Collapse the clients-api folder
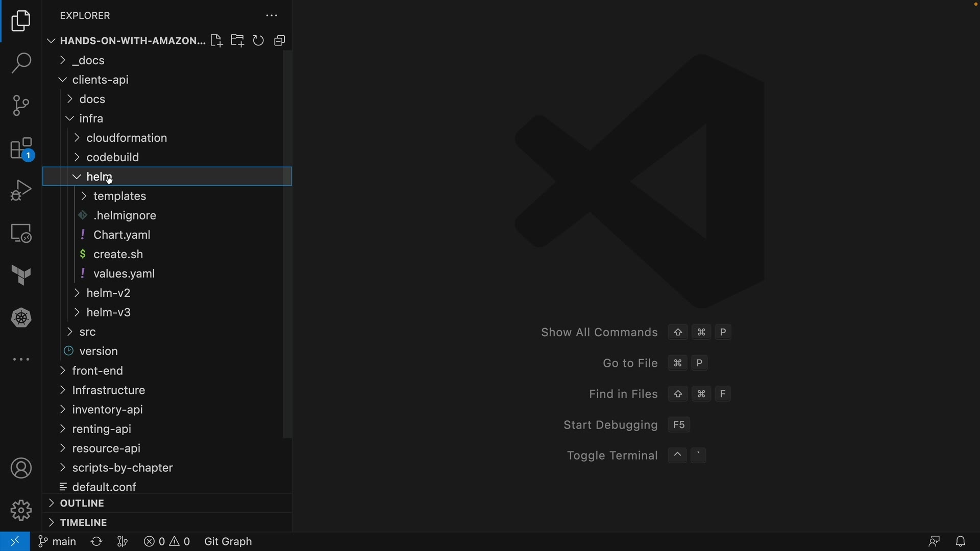 tap(101, 80)
